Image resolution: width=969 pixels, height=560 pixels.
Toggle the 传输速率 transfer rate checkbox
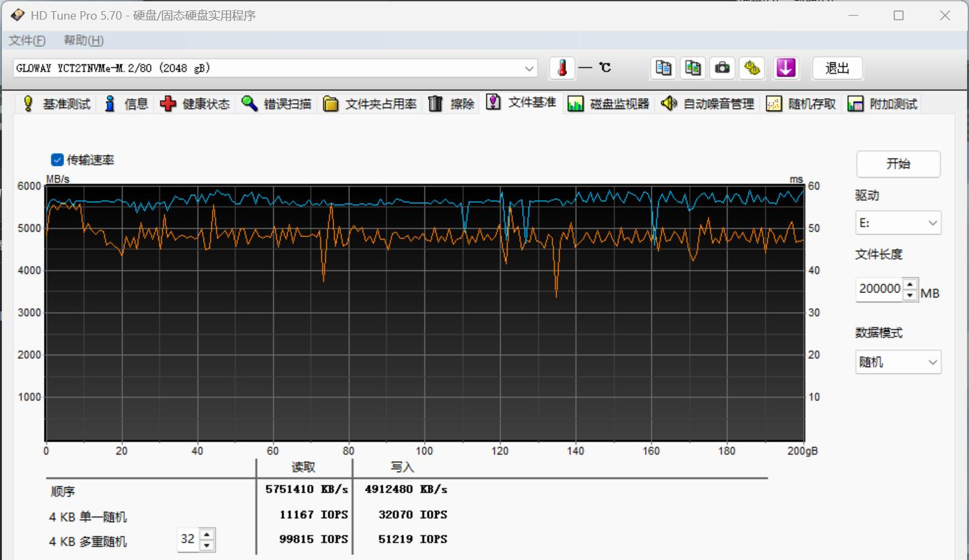[x=57, y=159]
